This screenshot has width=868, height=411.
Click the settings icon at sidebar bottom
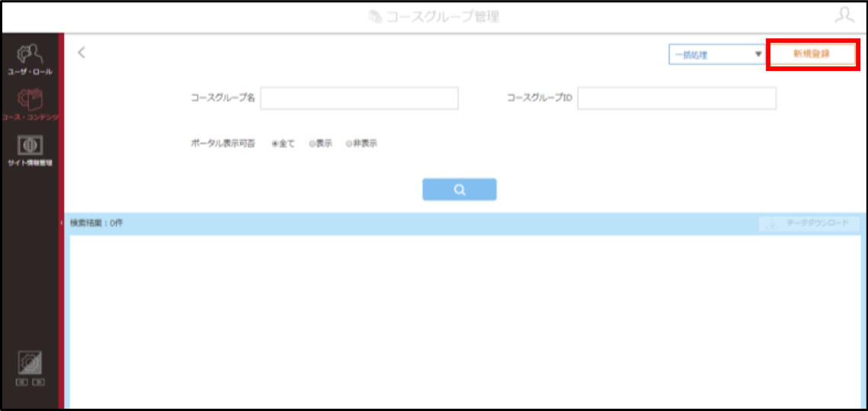coord(31,364)
